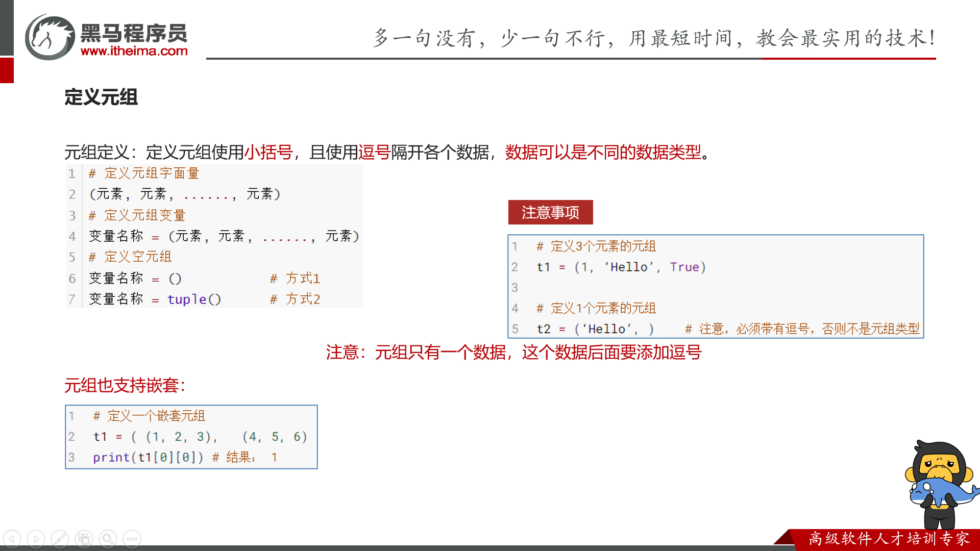Click the 定义元组 slide heading

(x=101, y=97)
